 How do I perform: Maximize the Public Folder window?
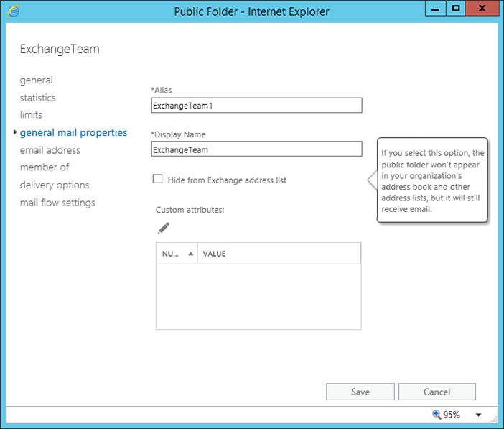pyautogui.click(x=455, y=8)
